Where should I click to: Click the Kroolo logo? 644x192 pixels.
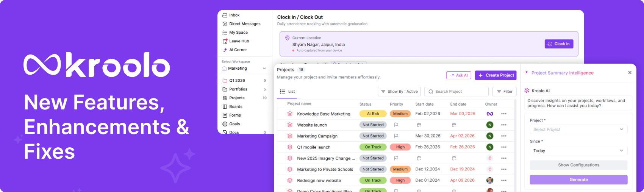tap(97, 65)
